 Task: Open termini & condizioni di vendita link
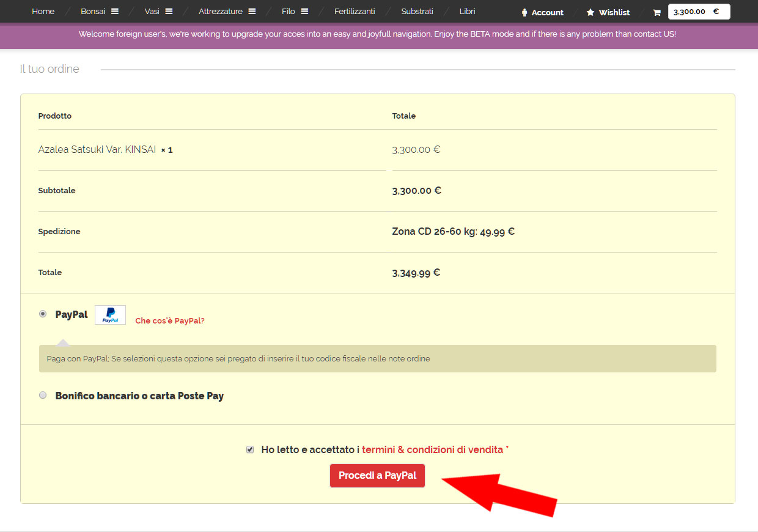click(x=432, y=449)
